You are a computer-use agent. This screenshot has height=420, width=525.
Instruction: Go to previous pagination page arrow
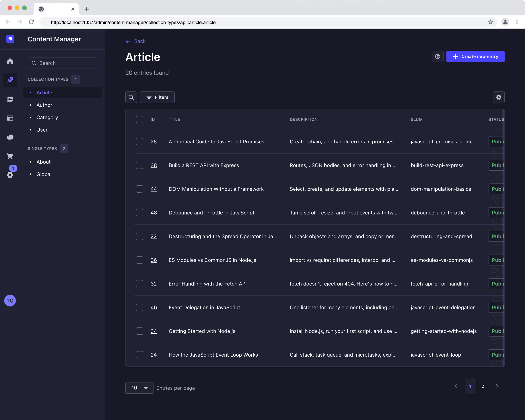click(456, 386)
